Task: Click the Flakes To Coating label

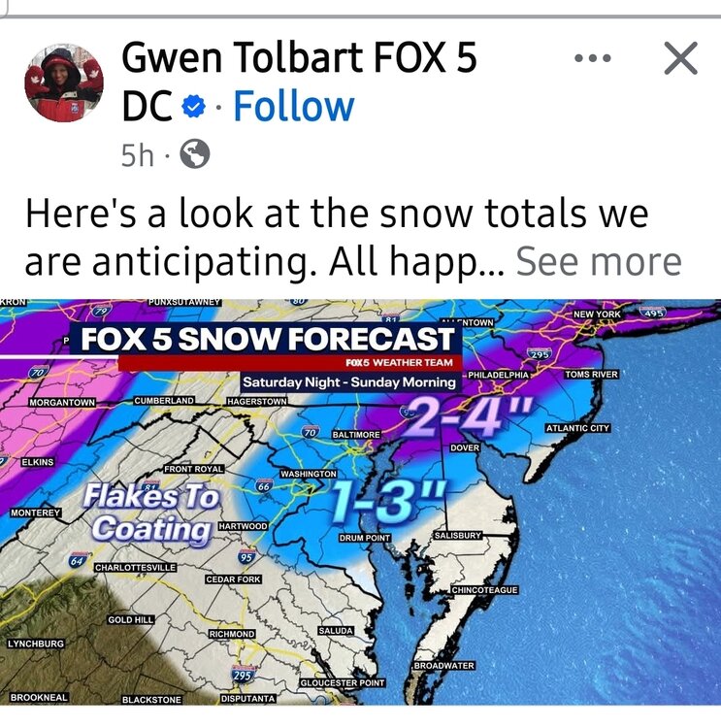Action: pyautogui.click(x=152, y=512)
